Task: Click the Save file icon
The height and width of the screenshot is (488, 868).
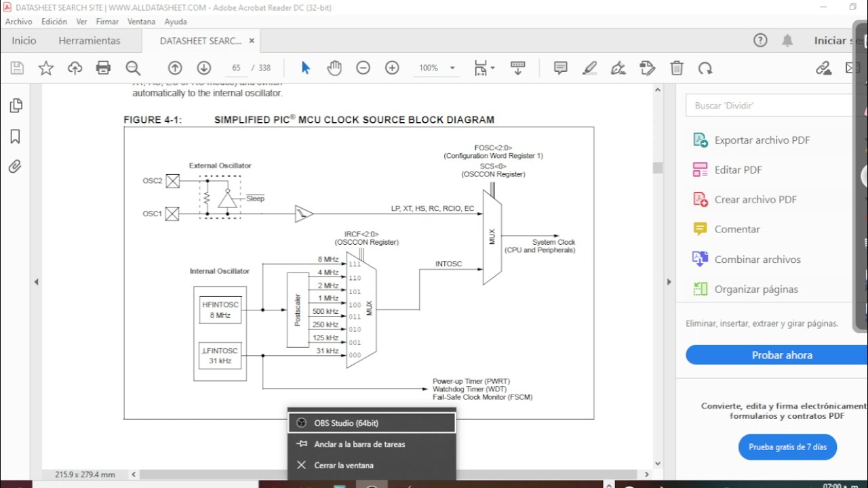Action: click(x=17, y=68)
